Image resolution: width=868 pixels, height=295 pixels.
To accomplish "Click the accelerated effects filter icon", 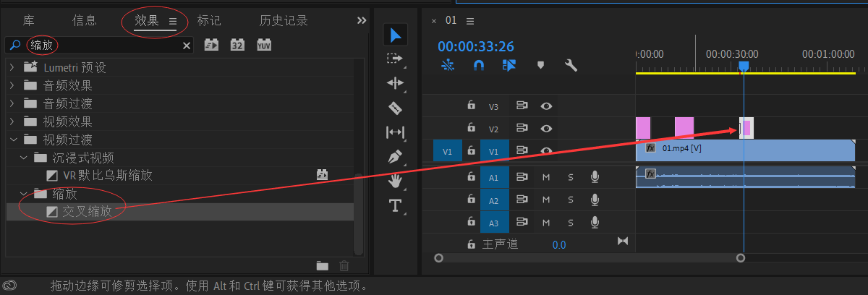I will [x=211, y=45].
